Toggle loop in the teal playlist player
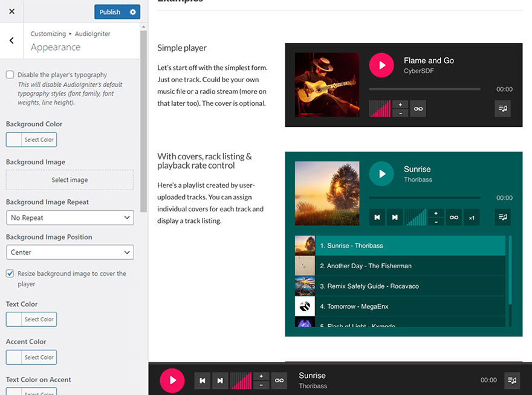Viewport: 532px width, 395px height. [453, 217]
